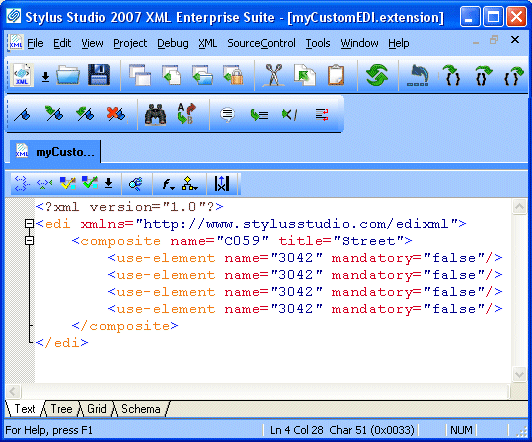Open the Project menu
532x442 pixels.
130,43
